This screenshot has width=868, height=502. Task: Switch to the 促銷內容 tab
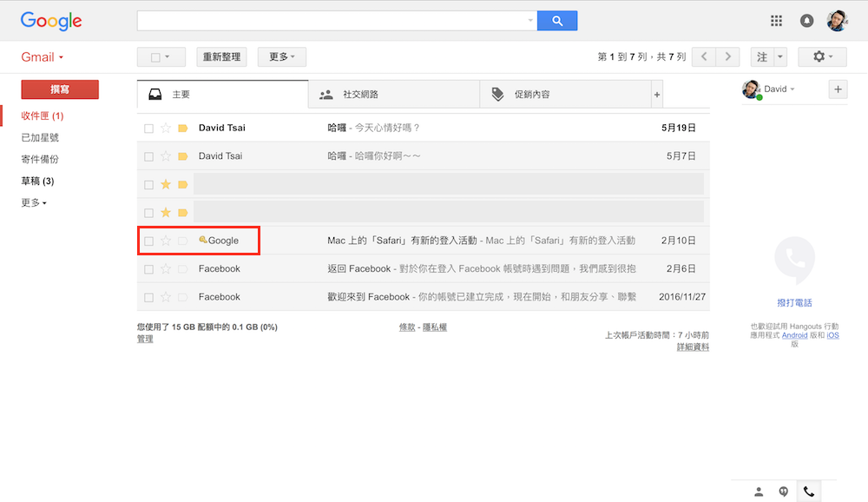(x=565, y=95)
